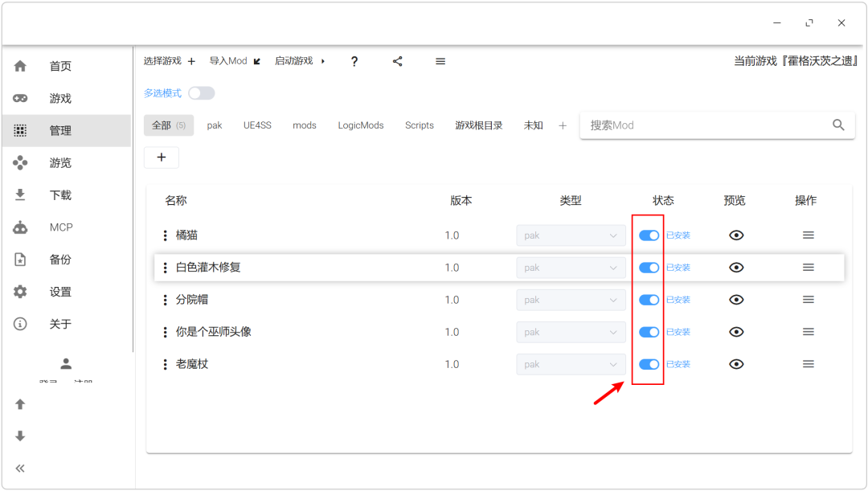This screenshot has height=491, width=868.
Task: Select the 游戏根目录 filter tab
Action: click(479, 125)
